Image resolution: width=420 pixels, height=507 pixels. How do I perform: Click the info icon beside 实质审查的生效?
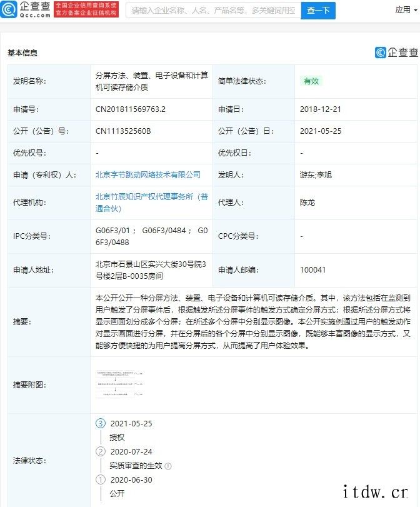[167, 466]
